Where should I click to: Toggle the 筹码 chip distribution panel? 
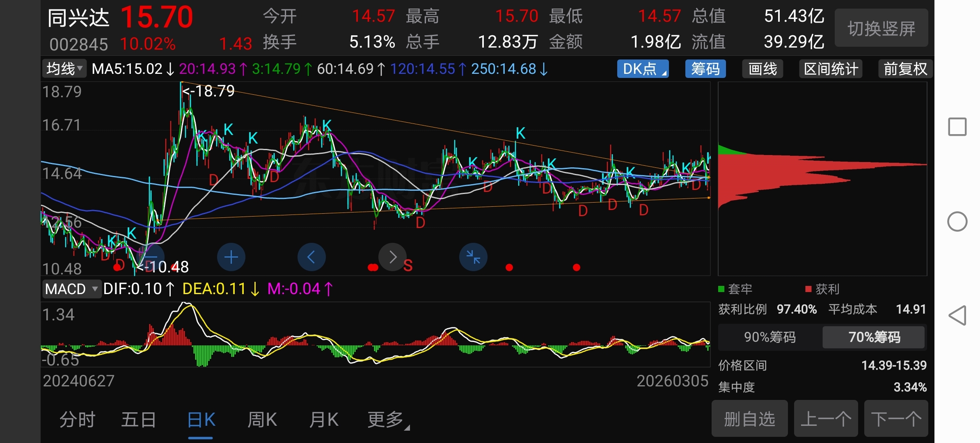tap(705, 69)
